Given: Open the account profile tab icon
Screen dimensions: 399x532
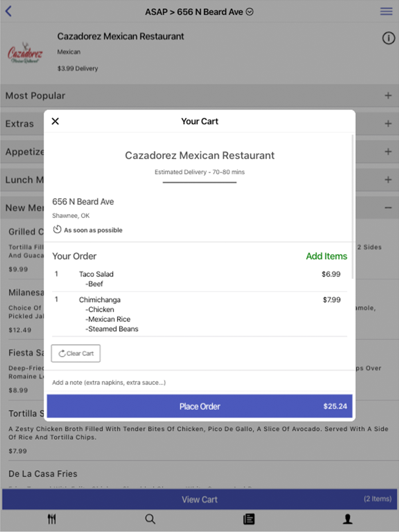Looking at the screenshot, I should tap(348, 519).
